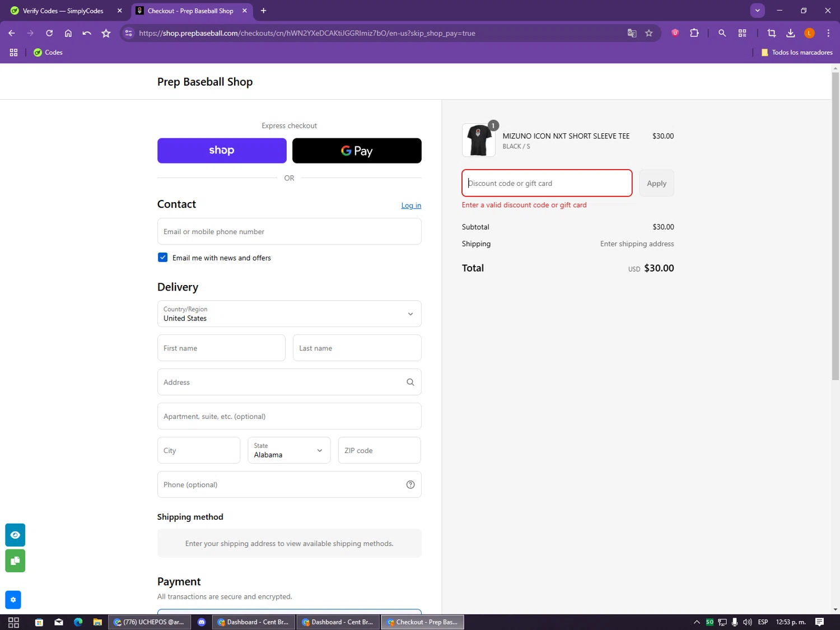The width and height of the screenshot is (840, 630).
Task: Click the Last name field
Action: (357, 348)
